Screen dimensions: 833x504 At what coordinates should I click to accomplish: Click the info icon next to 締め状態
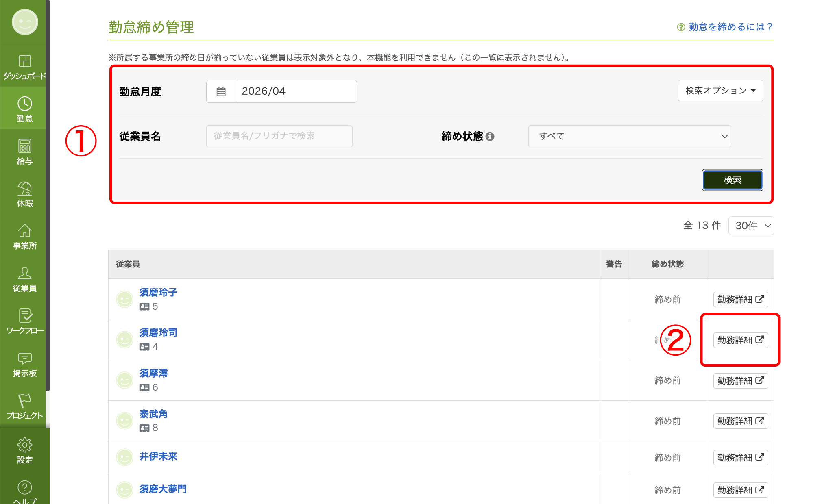[x=490, y=137]
